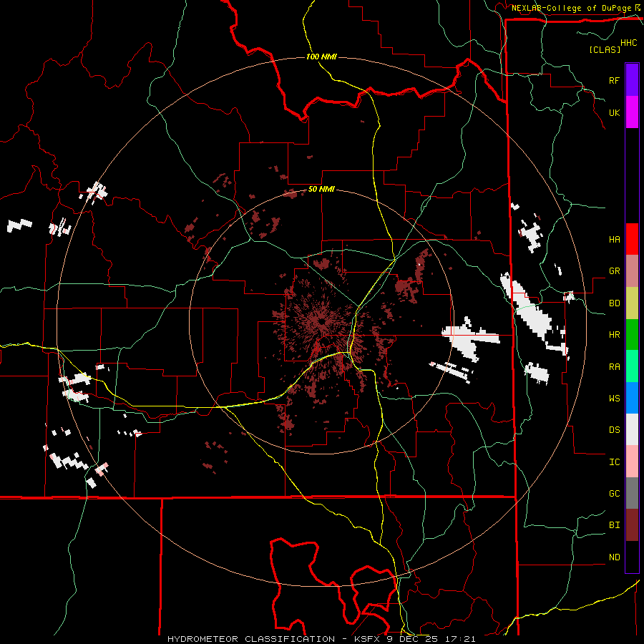Screen dimensions: 644x644
Task: Click the BD legend label
Action: 614,303
